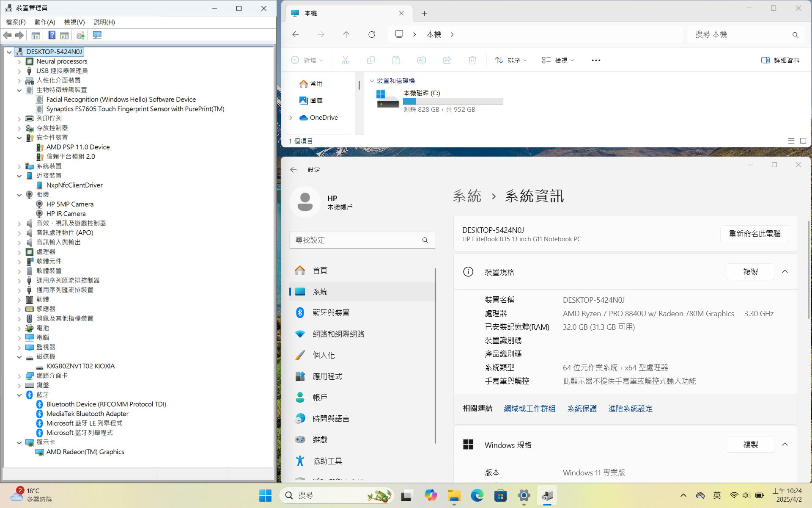Switch to details list view in status bar
Image resolution: width=812 pixels, height=508 pixels.
pos(791,141)
